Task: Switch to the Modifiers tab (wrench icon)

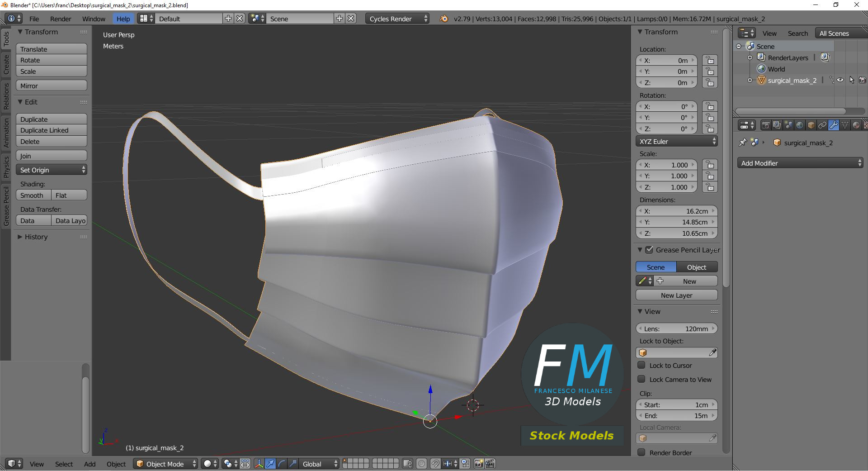Action: (833, 125)
